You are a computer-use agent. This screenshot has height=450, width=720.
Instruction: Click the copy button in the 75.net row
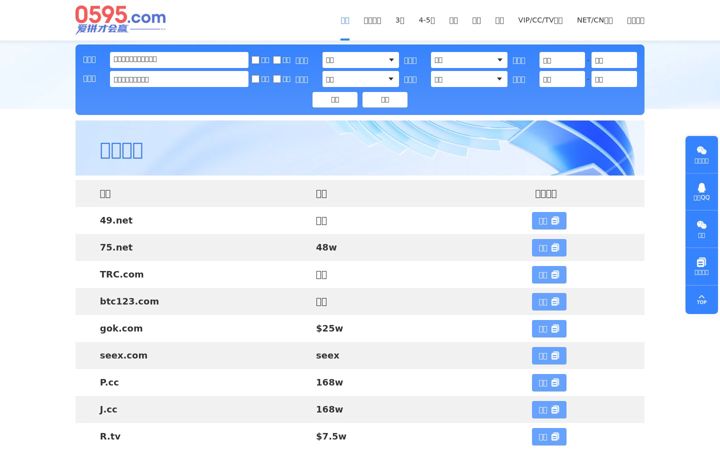(x=549, y=248)
